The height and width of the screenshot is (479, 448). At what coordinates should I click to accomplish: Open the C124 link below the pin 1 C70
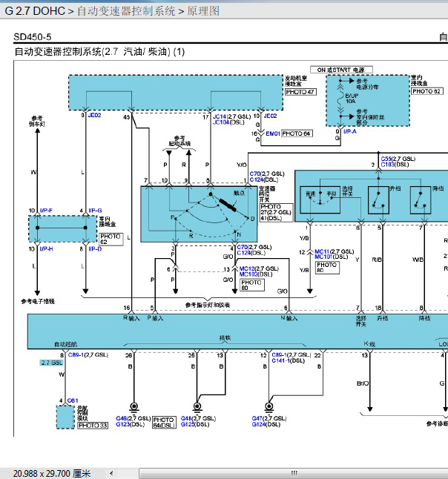(257, 179)
